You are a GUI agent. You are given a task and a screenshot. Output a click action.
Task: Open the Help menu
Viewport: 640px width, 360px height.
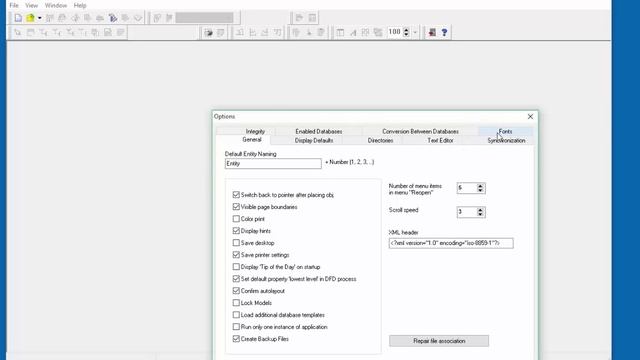[80, 5]
